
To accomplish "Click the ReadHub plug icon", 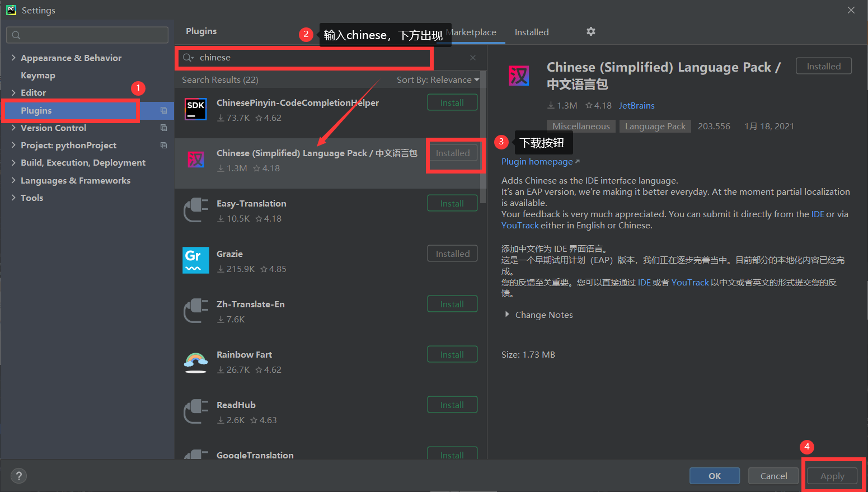I will coord(196,411).
